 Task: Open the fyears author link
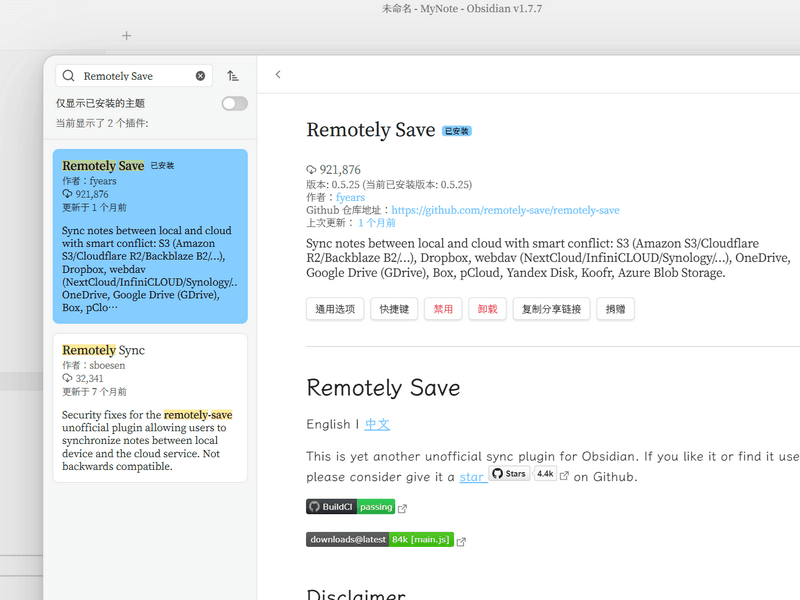point(351,197)
